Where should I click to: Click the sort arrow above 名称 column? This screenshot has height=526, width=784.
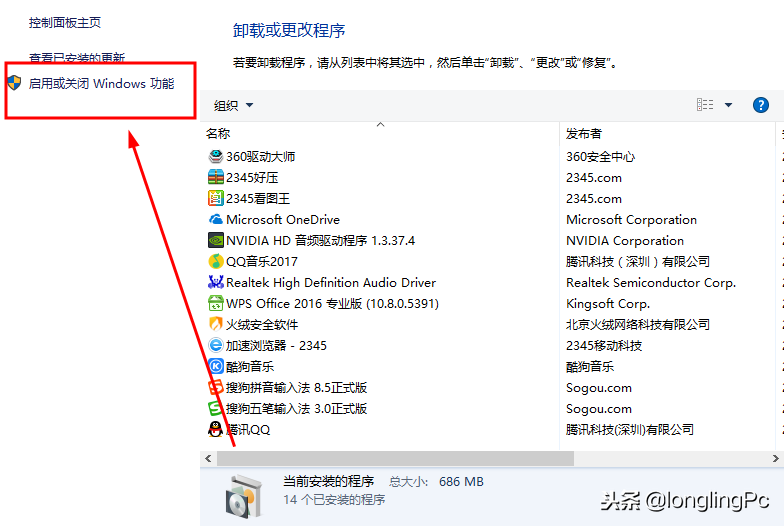380,125
